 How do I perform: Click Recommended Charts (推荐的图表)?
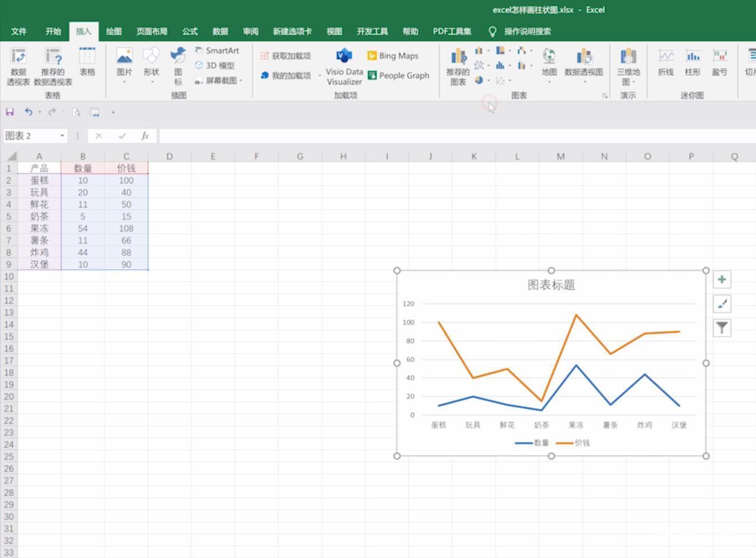[457, 66]
